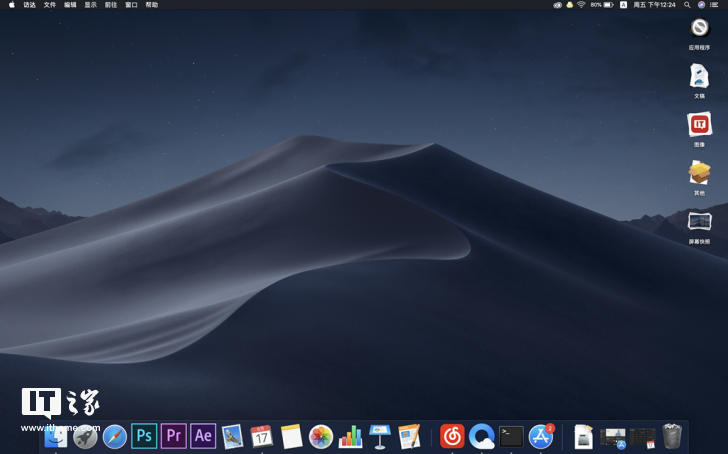728x454 pixels.
Task: Open the 显示 menu
Action: (x=91, y=5)
